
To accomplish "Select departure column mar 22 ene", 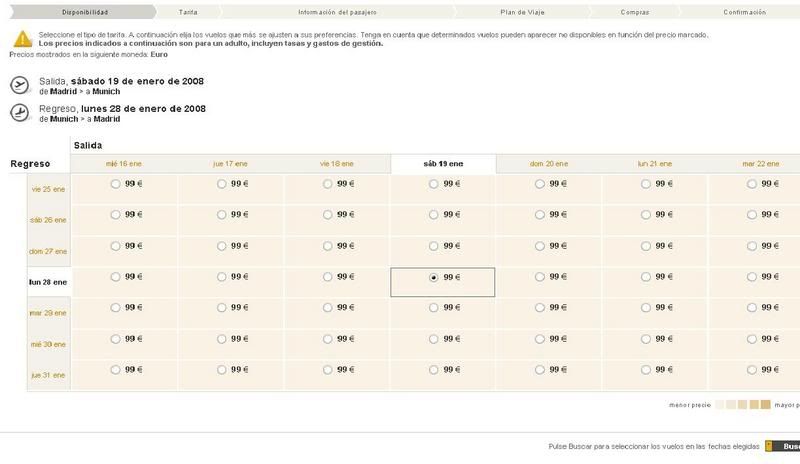I will [x=760, y=164].
